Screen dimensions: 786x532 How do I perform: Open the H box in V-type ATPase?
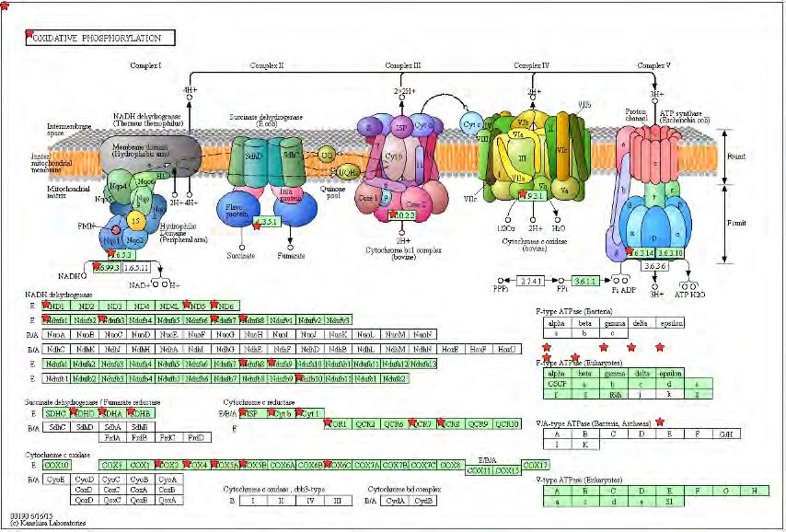[x=755, y=492]
